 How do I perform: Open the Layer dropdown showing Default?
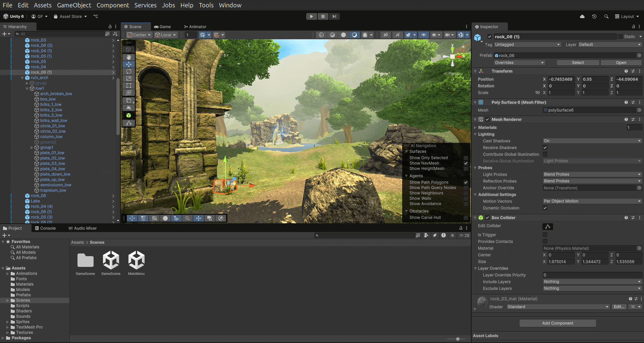click(x=610, y=45)
